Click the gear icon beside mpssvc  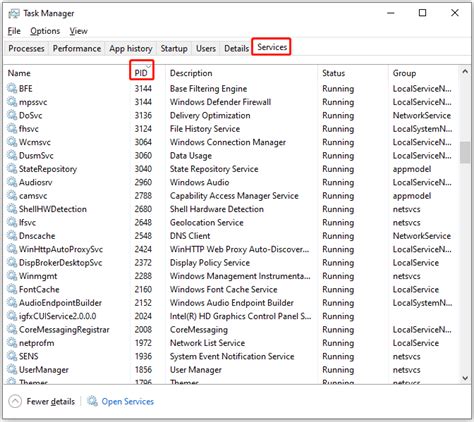pyautogui.click(x=12, y=102)
